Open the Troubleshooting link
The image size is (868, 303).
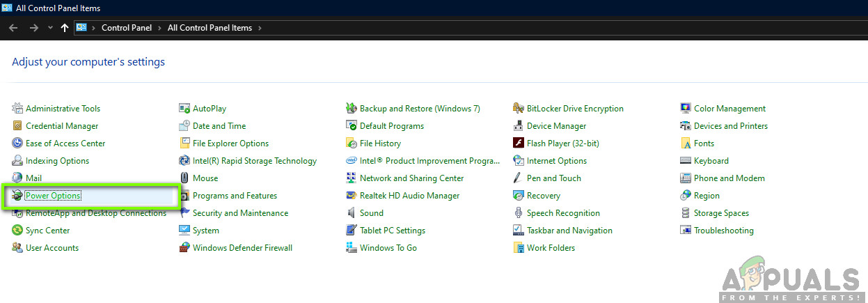(x=723, y=231)
